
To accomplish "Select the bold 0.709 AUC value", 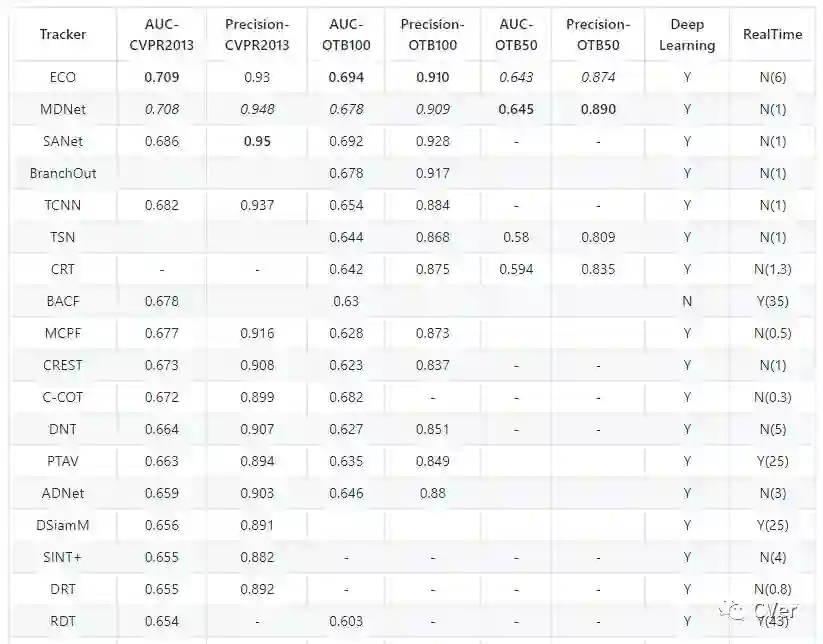I will (x=162, y=77).
